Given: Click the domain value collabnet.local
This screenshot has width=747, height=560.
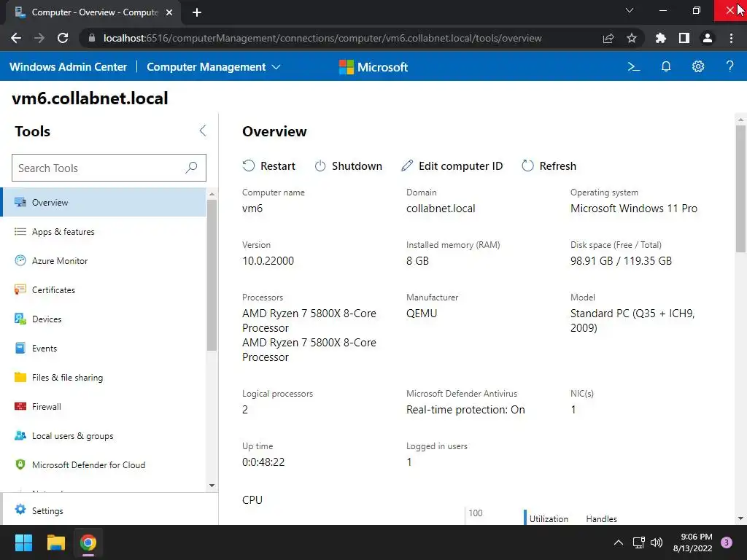Looking at the screenshot, I should pyautogui.click(x=441, y=209).
